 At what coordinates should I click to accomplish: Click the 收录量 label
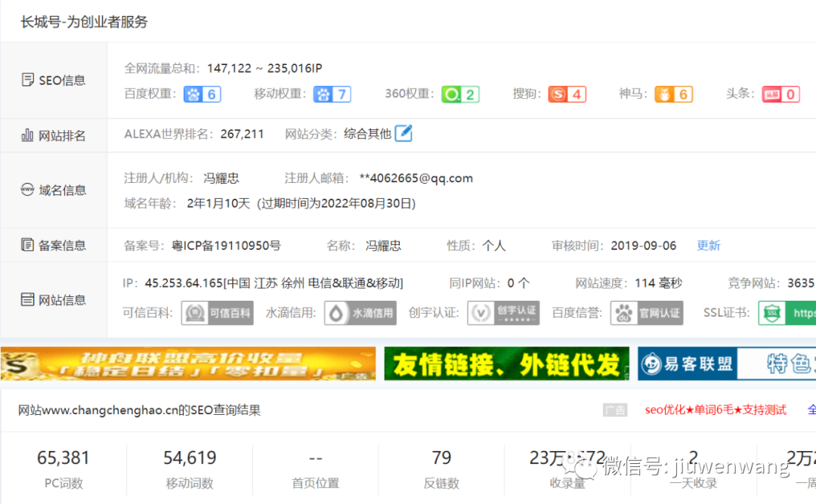pyautogui.click(x=567, y=483)
